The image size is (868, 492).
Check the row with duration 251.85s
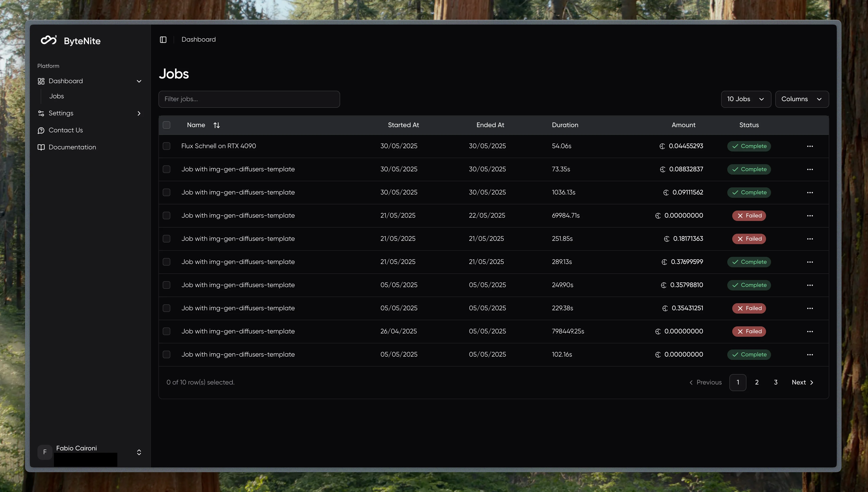(166, 239)
